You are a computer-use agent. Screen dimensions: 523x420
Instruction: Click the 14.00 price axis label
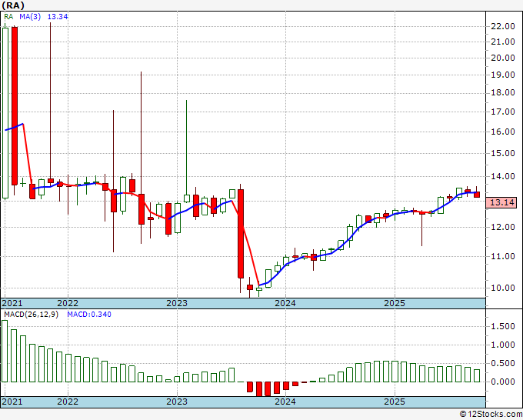pos(503,176)
